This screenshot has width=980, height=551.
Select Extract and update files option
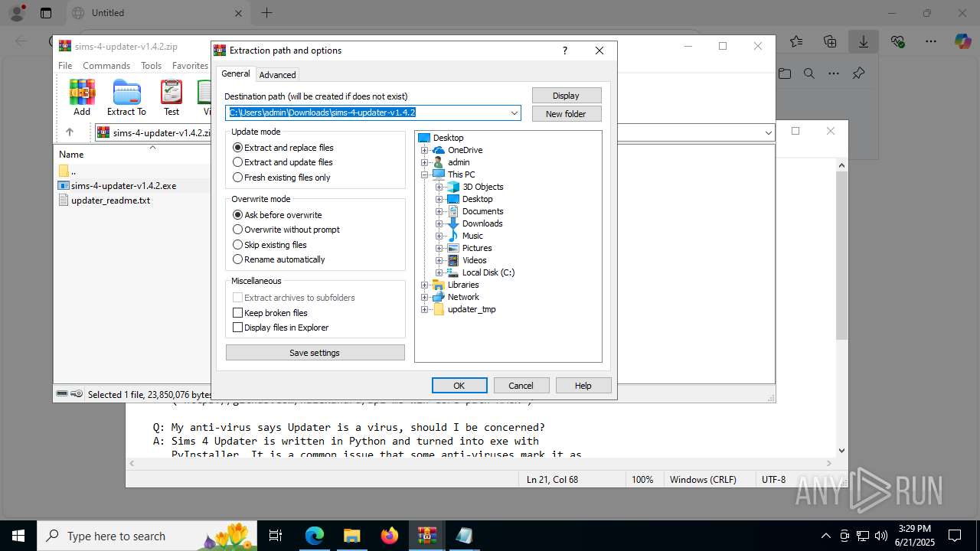point(283,162)
